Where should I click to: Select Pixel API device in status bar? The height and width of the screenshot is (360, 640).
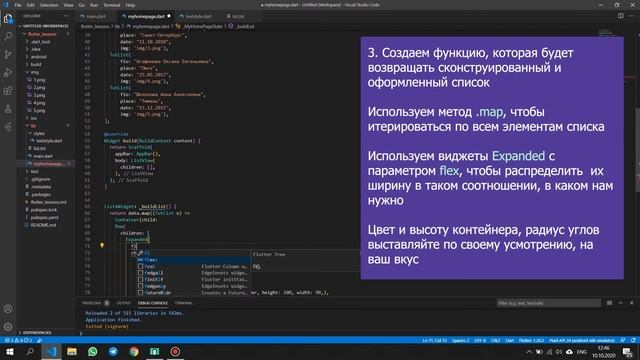[582, 340]
